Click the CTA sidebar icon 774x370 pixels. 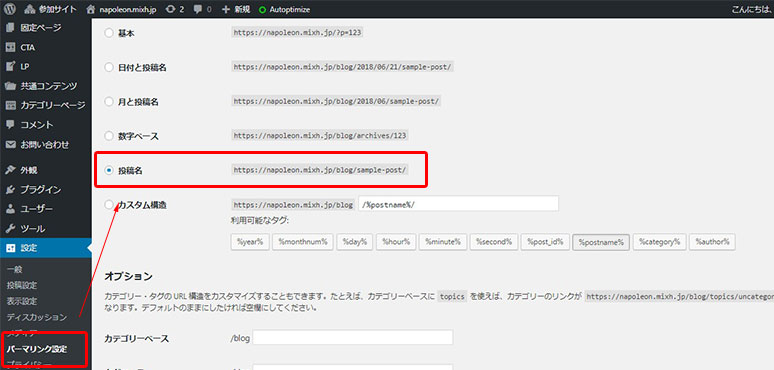coord(10,47)
